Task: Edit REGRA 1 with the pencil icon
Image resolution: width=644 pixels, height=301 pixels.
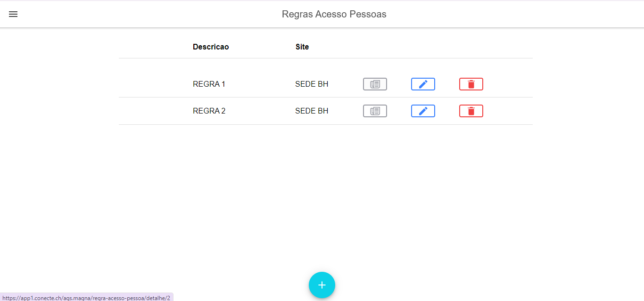Action: 423,84
